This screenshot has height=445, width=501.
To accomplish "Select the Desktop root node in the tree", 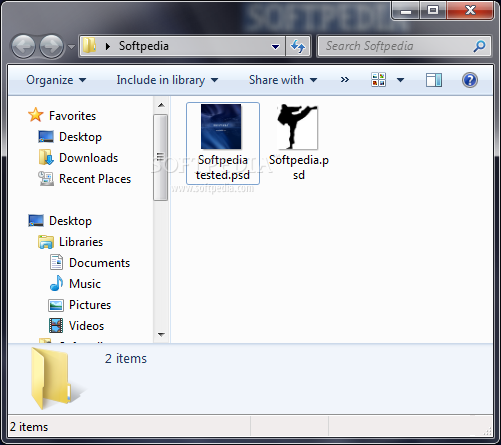I will point(70,221).
